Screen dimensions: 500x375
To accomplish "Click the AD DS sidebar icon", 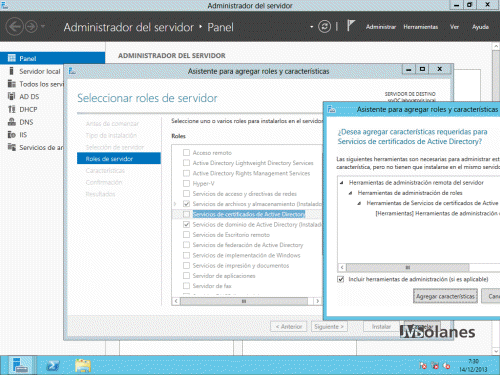I will tap(12, 96).
